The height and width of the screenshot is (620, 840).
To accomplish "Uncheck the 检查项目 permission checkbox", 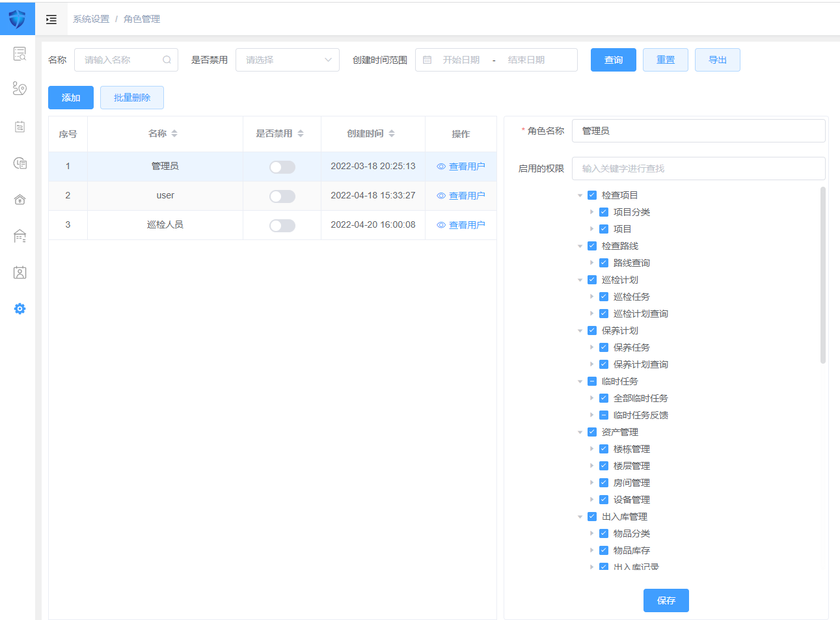I will [592, 195].
